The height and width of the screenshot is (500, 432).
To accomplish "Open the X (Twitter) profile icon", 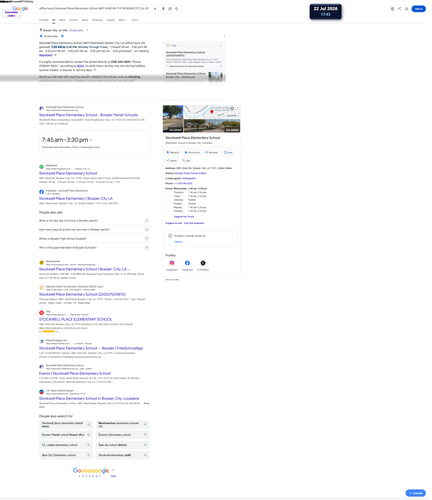I will coord(203,263).
